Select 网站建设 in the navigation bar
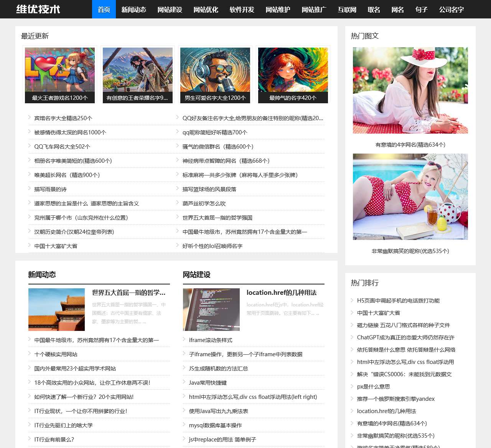Image resolution: width=491 pixels, height=448 pixels. [170, 9]
